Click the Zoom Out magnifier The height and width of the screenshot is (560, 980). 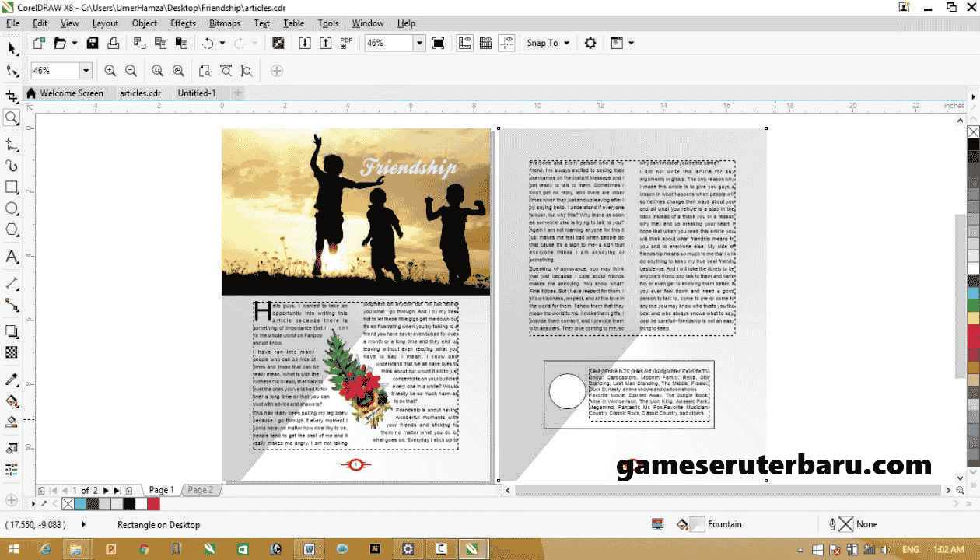pyautogui.click(x=131, y=71)
